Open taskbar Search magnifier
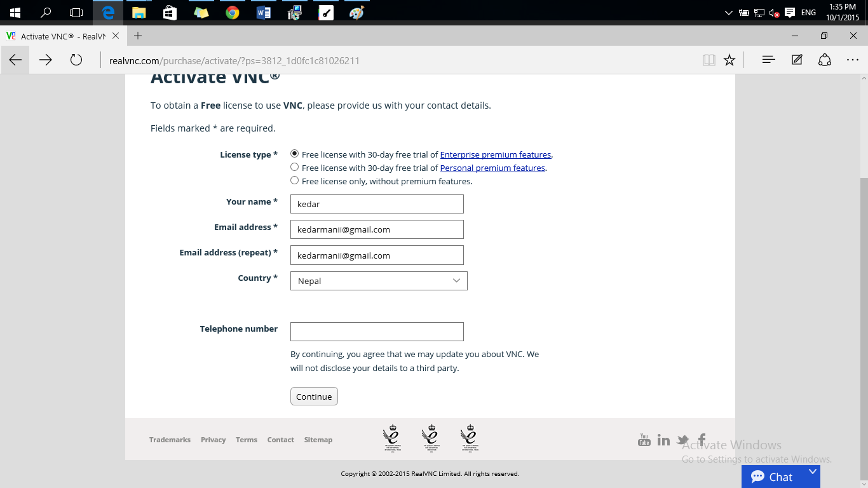This screenshot has width=868, height=488. click(46, 12)
